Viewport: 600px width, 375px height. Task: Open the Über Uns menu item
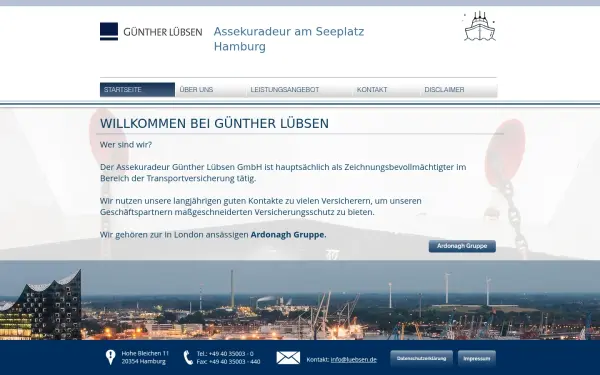(x=210, y=90)
